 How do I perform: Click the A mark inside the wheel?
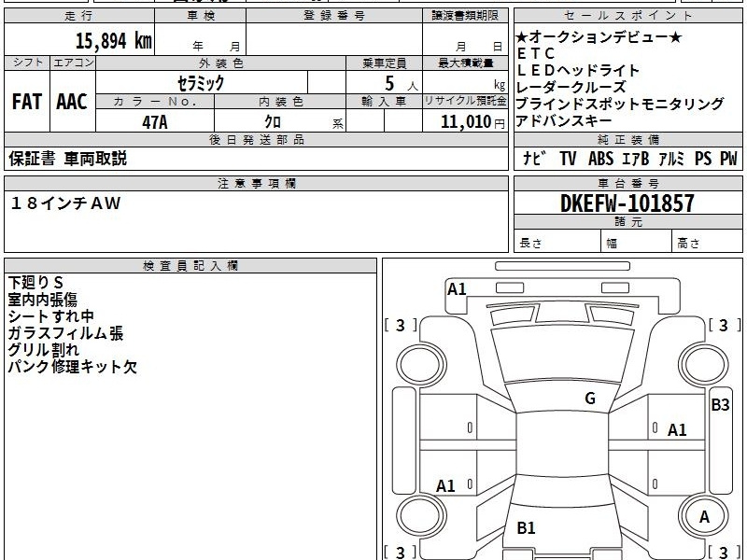click(x=704, y=517)
